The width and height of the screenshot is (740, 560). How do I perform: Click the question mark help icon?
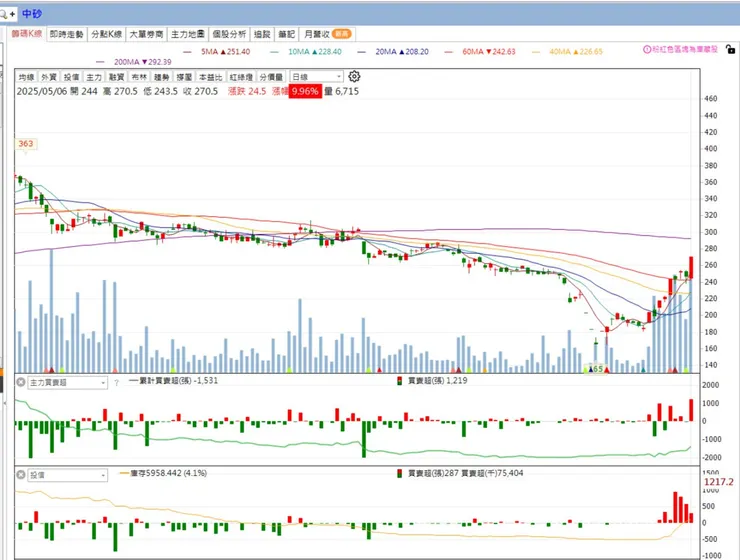coord(116,383)
